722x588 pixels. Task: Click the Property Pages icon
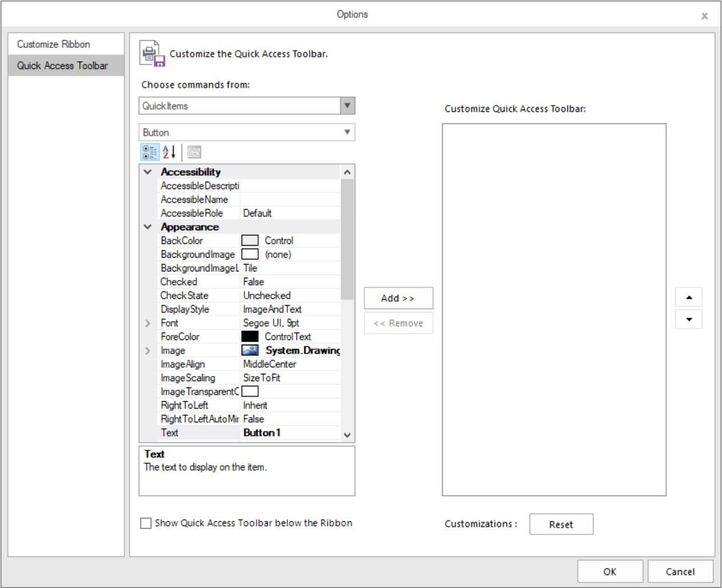point(194,152)
